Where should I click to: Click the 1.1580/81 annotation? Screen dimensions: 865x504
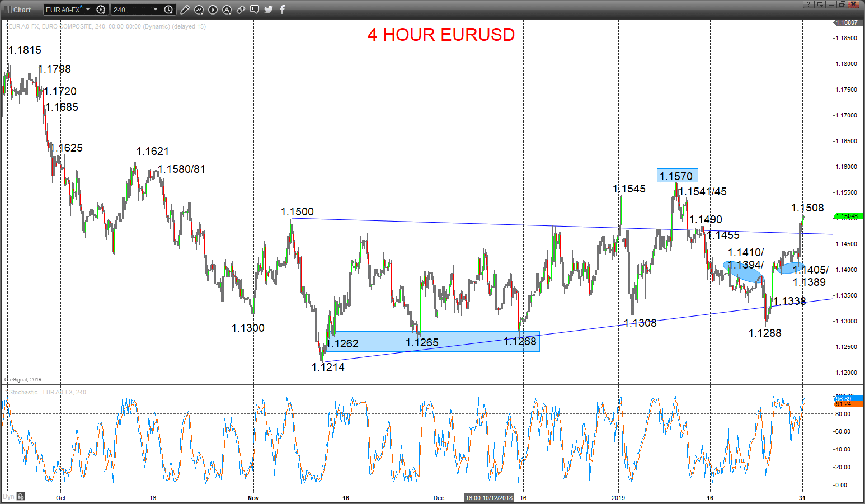click(x=181, y=169)
